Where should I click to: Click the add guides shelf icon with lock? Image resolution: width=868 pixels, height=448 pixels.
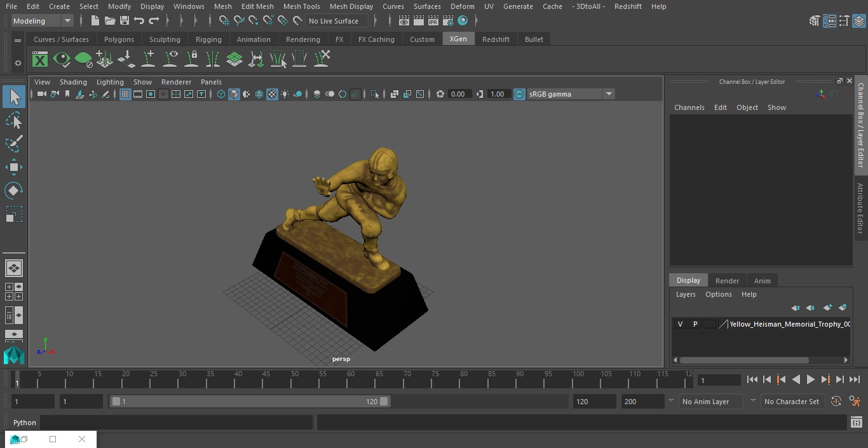click(x=191, y=60)
